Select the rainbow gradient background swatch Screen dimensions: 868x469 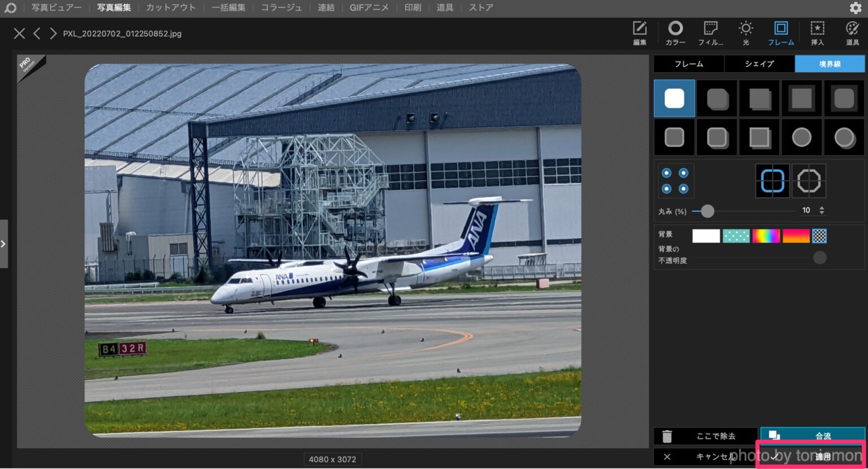[766, 236]
